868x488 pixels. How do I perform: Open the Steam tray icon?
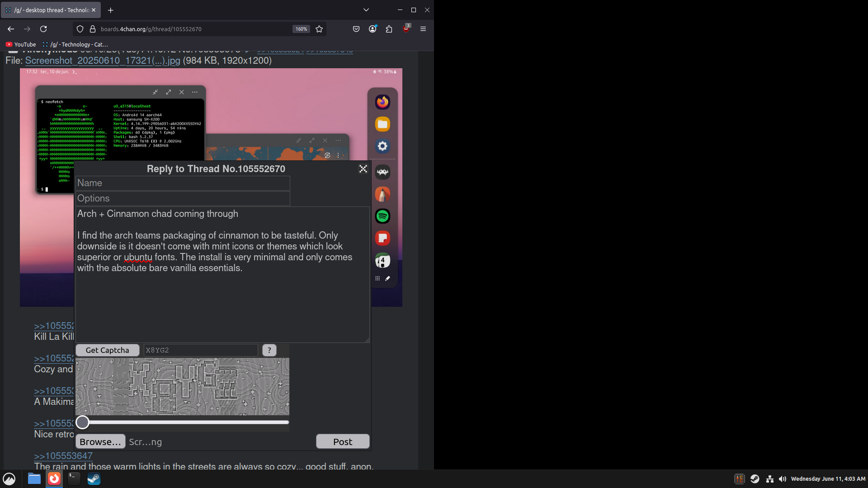tap(755, 479)
